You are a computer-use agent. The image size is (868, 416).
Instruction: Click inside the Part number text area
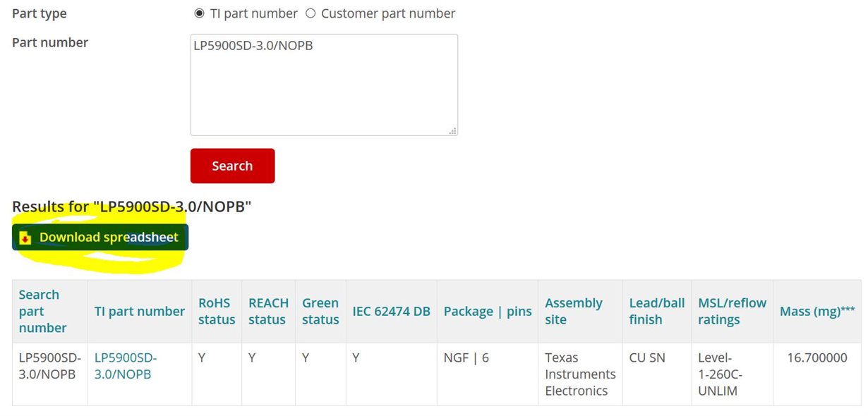324,85
